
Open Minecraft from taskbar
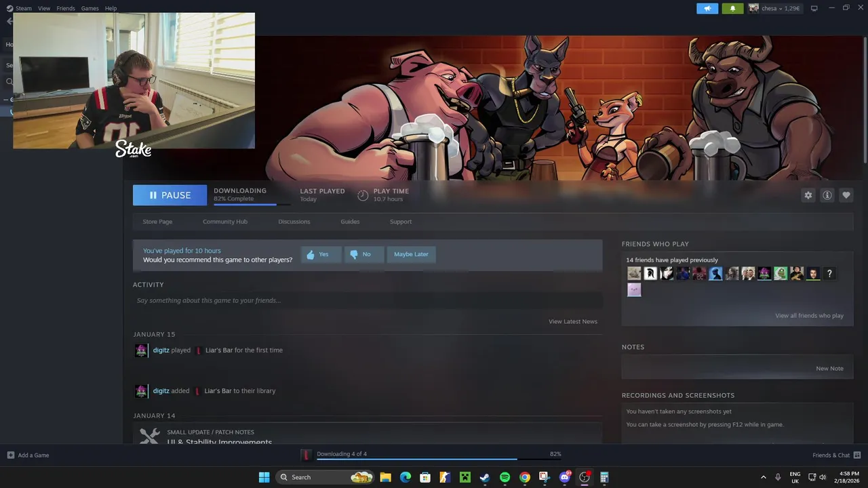click(465, 477)
